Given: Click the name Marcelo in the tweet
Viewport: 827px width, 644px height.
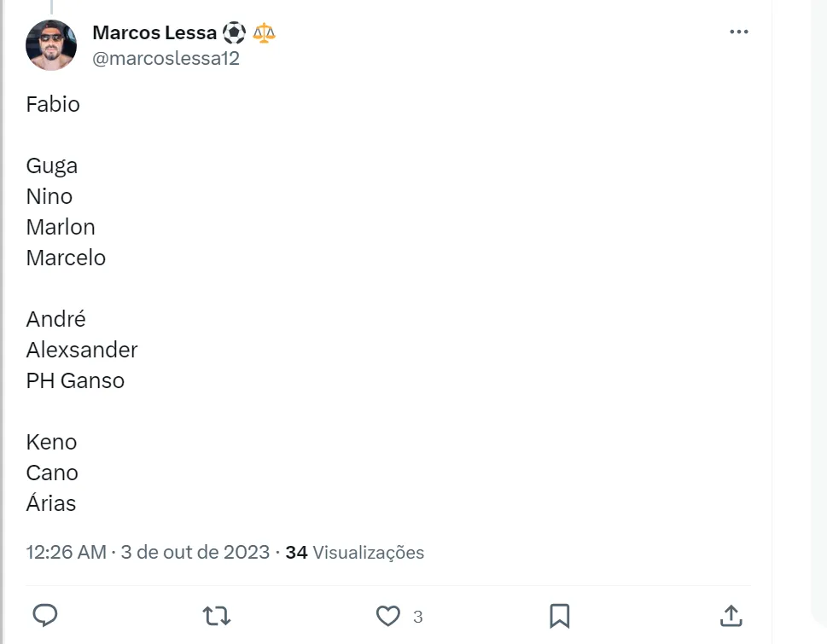Looking at the screenshot, I should 66,258.
